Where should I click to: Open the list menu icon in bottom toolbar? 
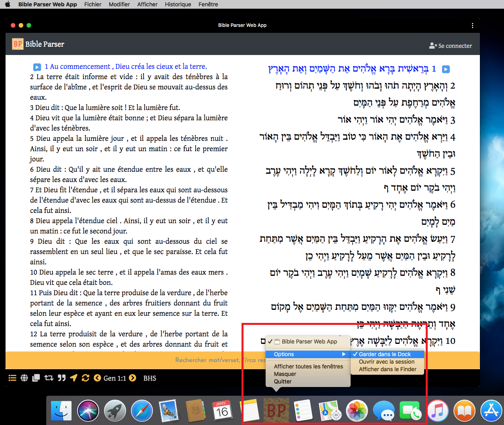point(12,378)
